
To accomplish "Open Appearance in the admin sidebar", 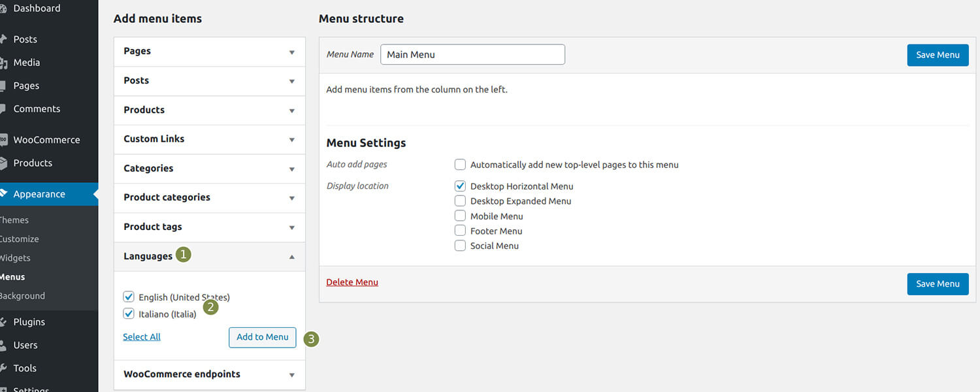I will coord(39,194).
